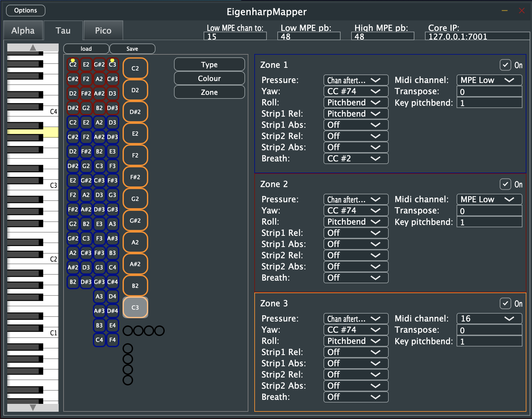This screenshot has height=419, width=532.
Task: Click Zone 3 Key pitchbend field
Action: pos(489,342)
